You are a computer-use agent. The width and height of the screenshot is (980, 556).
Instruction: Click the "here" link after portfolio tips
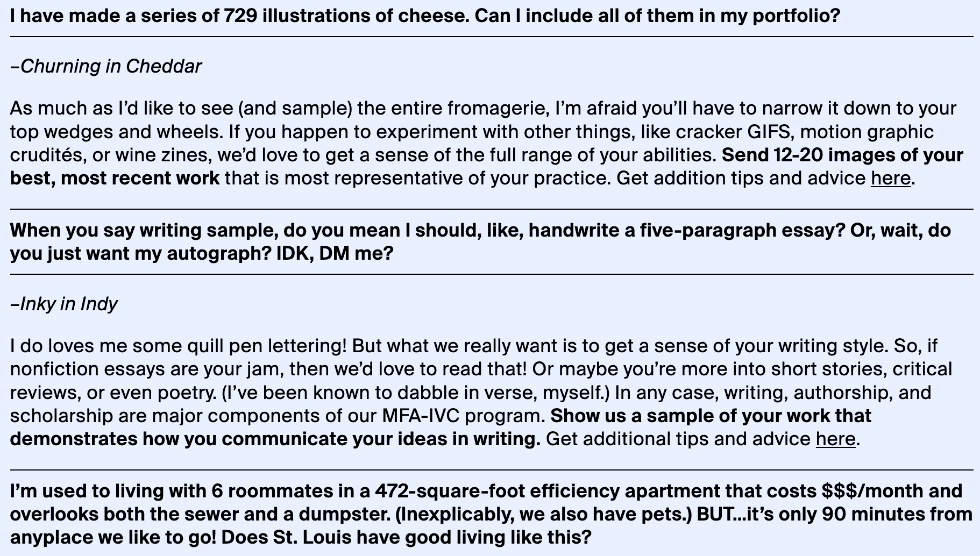[x=891, y=178]
